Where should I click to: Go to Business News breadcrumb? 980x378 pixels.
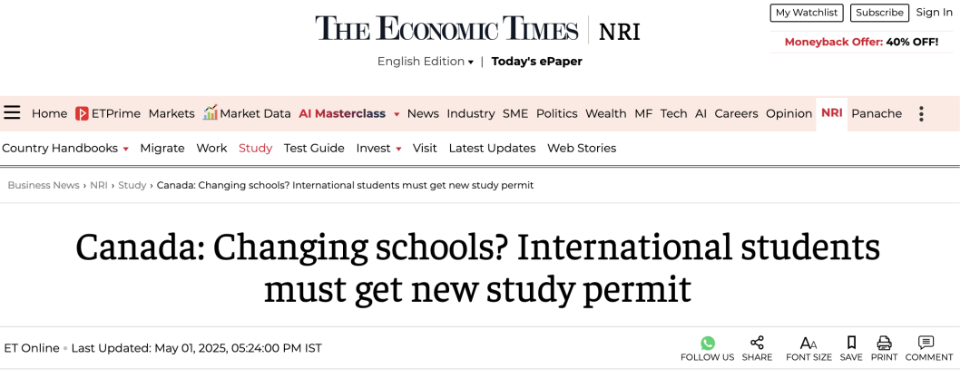tap(44, 186)
